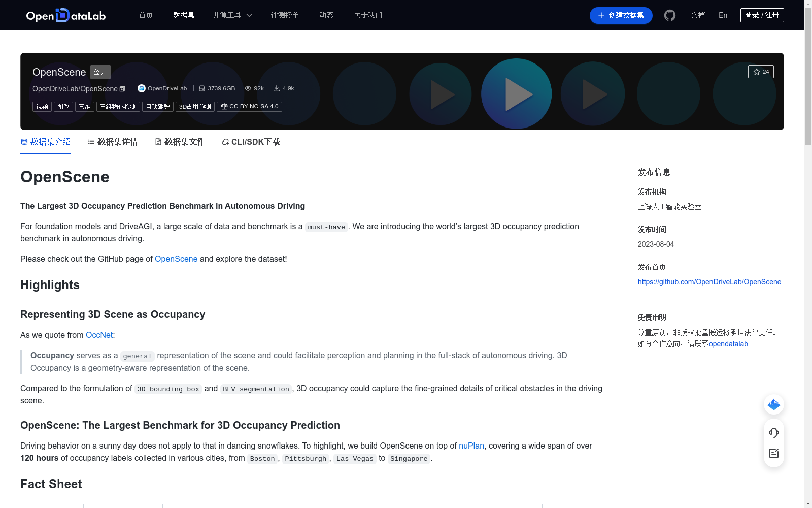Click the 公开 visibility badge

click(x=100, y=72)
